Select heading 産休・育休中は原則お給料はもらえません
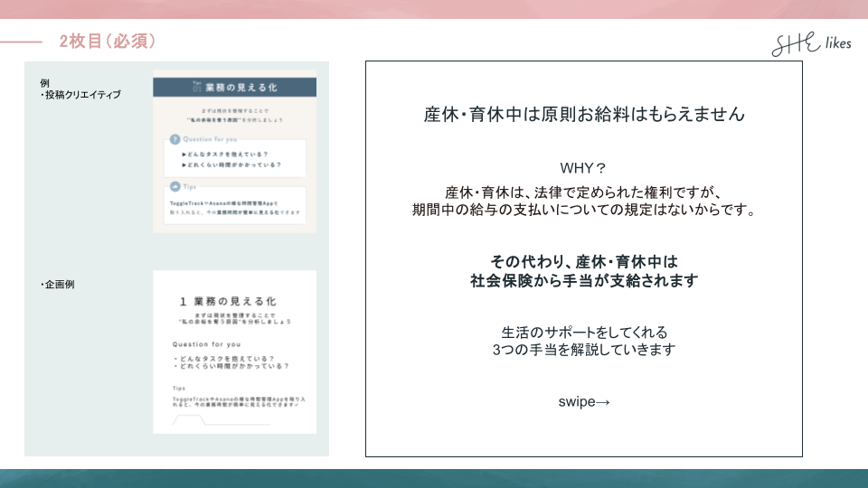Image resolution: width=868 pixels, height=488 pixels. (x=584, y=114)
